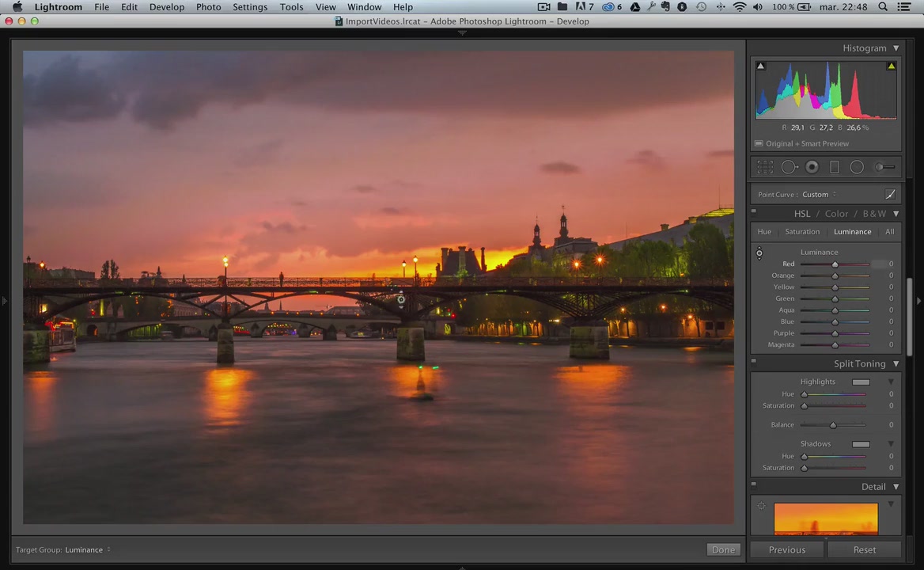Select the Crop Overlay tool
The width and height of the screenshot is (924, 570).
765,167
